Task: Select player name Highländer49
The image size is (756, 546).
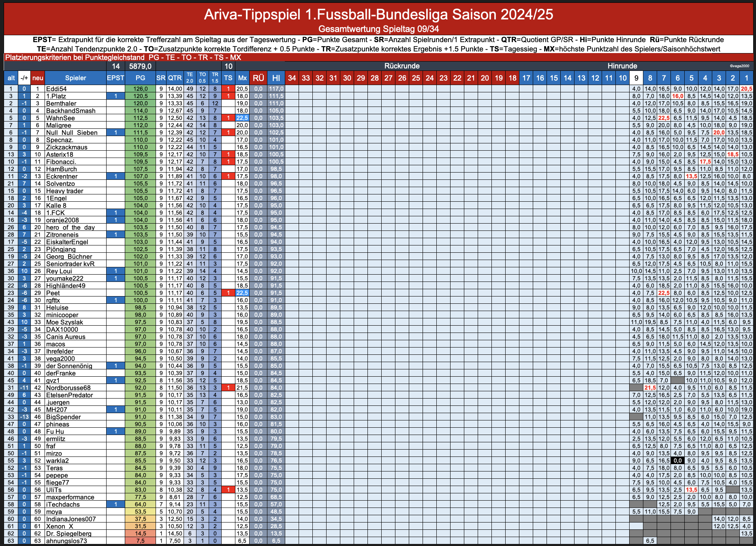Action: [x=66, y=286]
